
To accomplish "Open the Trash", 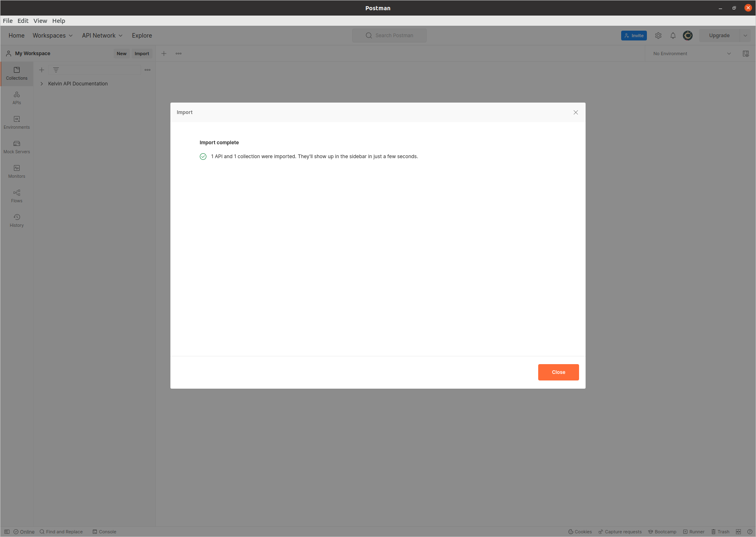I will (720, 532).
